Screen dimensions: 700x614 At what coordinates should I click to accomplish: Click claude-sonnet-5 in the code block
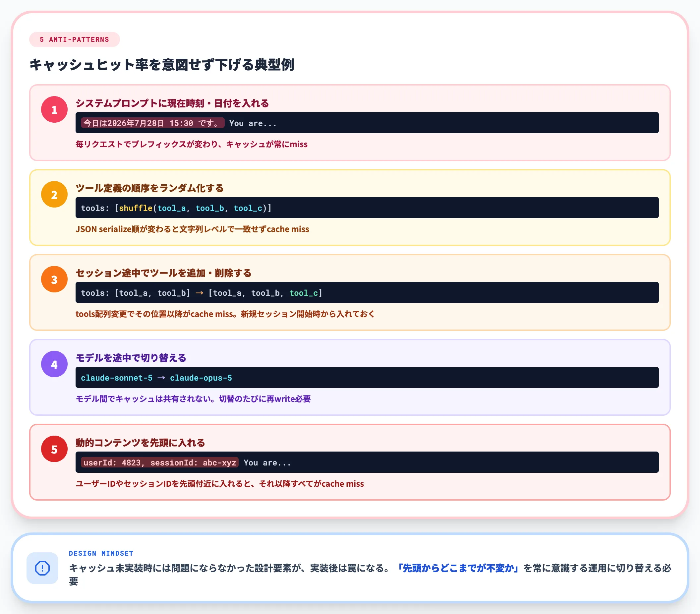(x=117, y=378)
